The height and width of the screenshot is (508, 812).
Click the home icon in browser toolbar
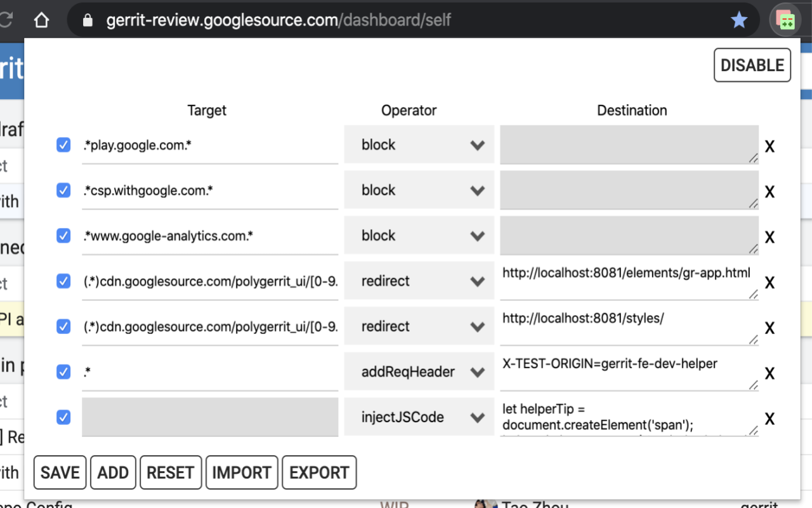(x=42, y=20)
